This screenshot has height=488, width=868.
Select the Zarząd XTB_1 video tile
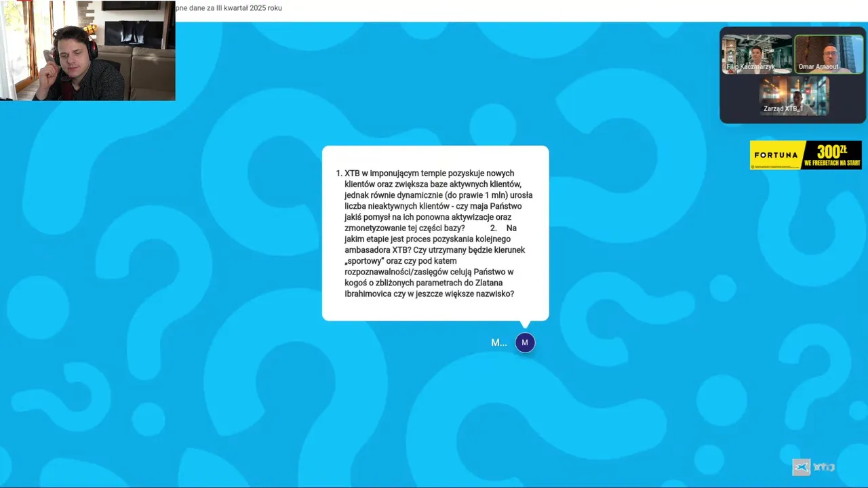[793, 95]
